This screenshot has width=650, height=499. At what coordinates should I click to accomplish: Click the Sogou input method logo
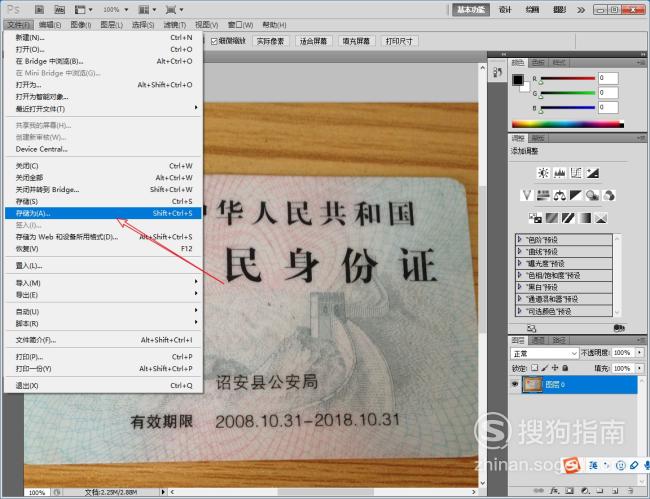point(572,465)
